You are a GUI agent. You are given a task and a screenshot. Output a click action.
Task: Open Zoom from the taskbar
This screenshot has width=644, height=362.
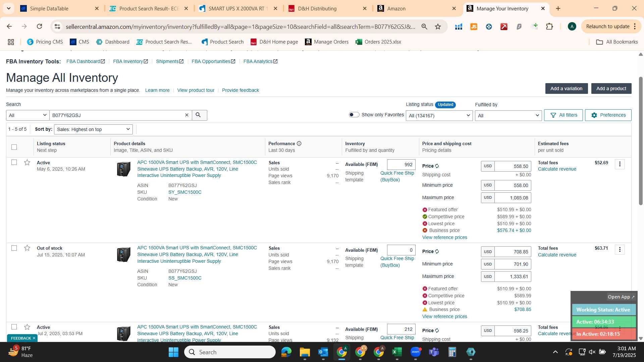coord(416,352)
